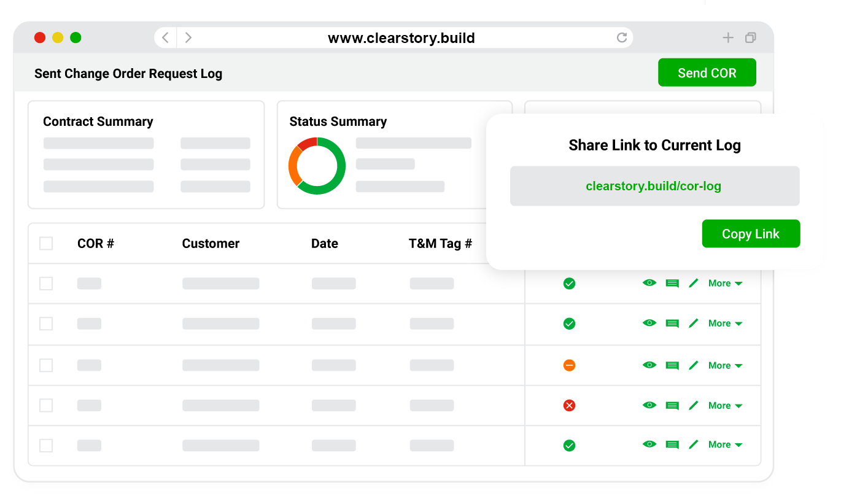Reload the page with refresh icon

tap(622, 37)
